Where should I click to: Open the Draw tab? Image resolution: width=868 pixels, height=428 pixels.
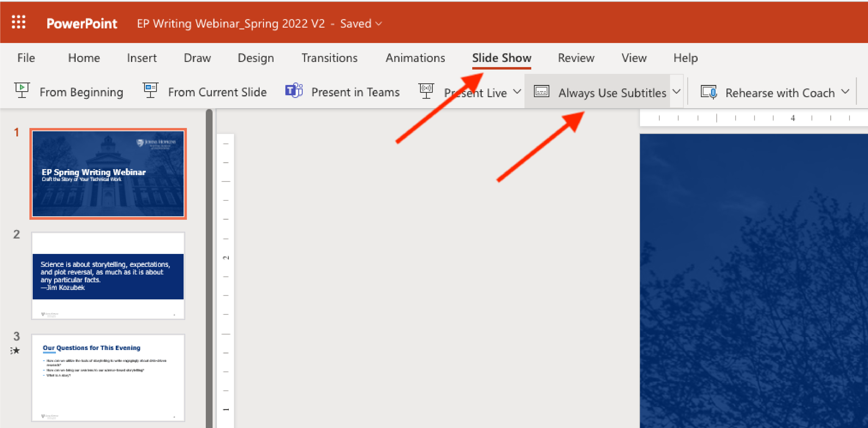click(197, 58)
